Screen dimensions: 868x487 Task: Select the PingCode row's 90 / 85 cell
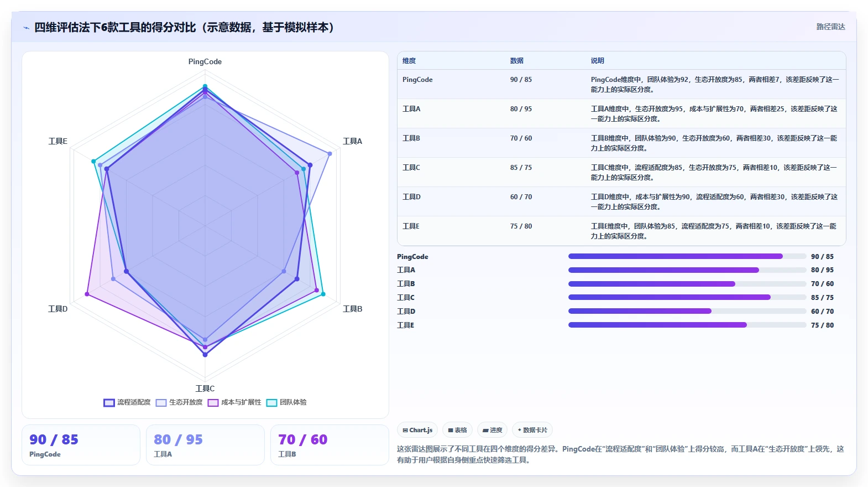click(x=521, y=80)
